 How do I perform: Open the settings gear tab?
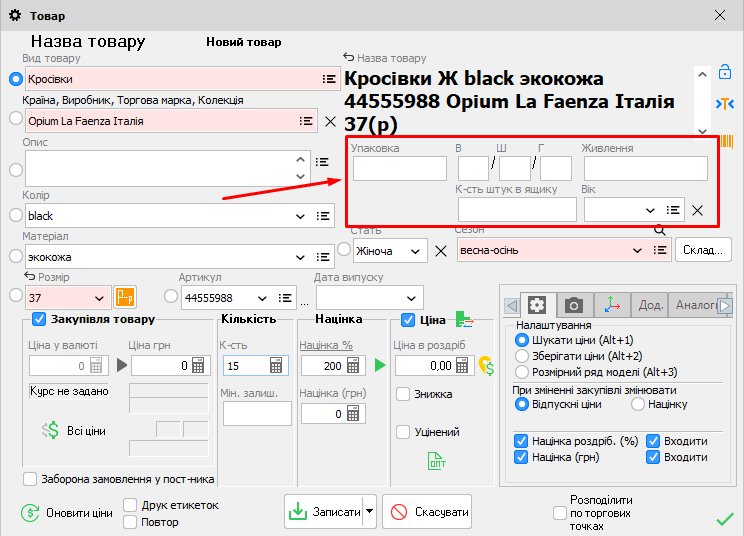pos(537,305)
